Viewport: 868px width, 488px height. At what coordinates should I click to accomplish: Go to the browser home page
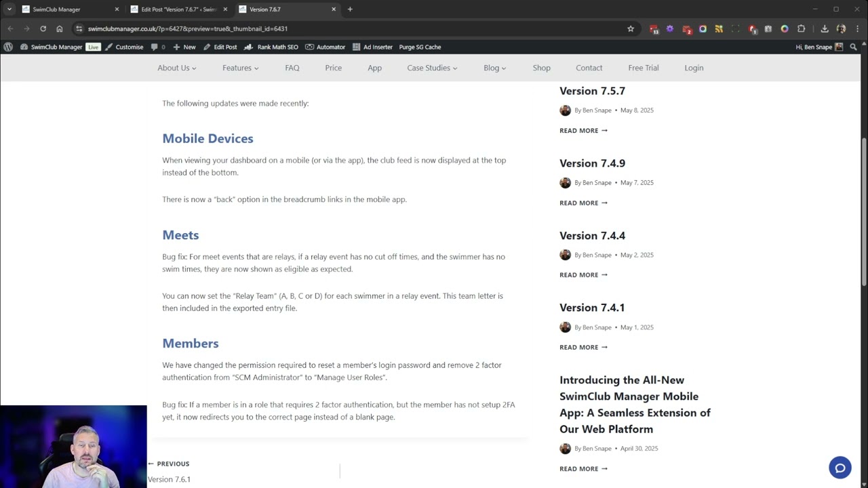[x=60, y=28]
